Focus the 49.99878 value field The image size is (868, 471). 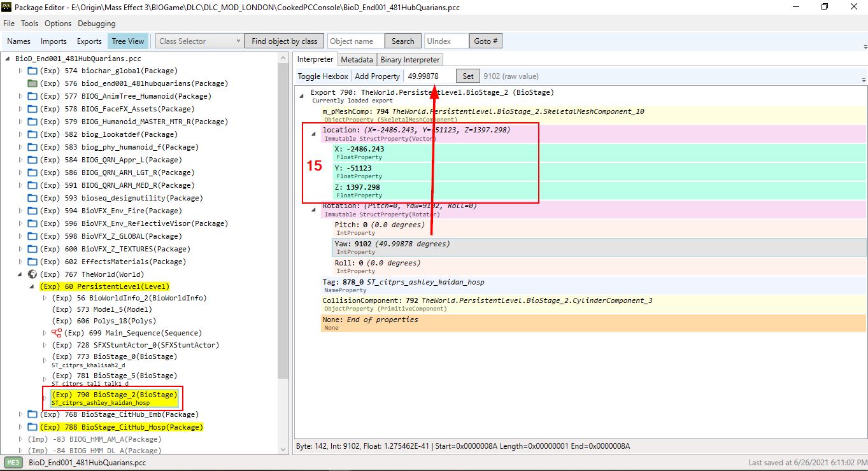[x=430, y=76]
